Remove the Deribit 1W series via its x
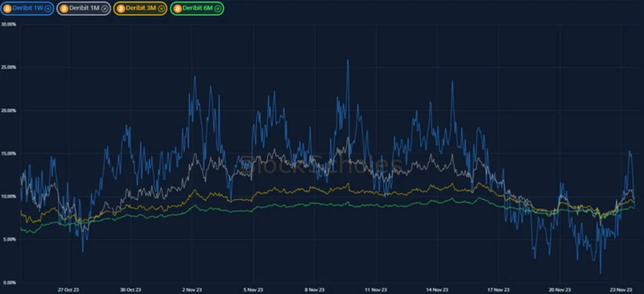This screenshot has width=644, height=294. pyautogui.click(x=48, y=9)
